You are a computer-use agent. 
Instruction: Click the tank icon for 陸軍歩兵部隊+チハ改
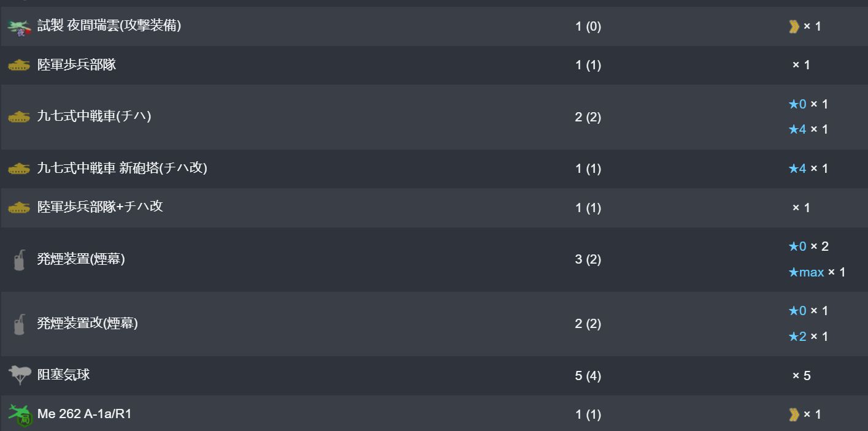tap(19, 207)
